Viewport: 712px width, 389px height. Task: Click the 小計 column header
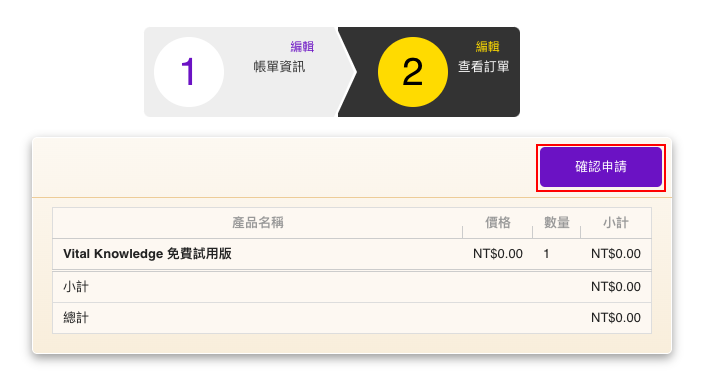(616, 222)
